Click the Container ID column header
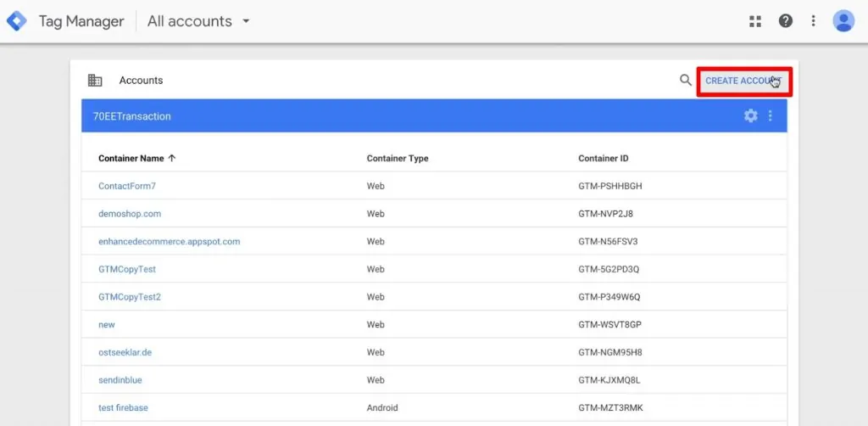The height and width of the screenshot is (426, 868). coord(604,159)
